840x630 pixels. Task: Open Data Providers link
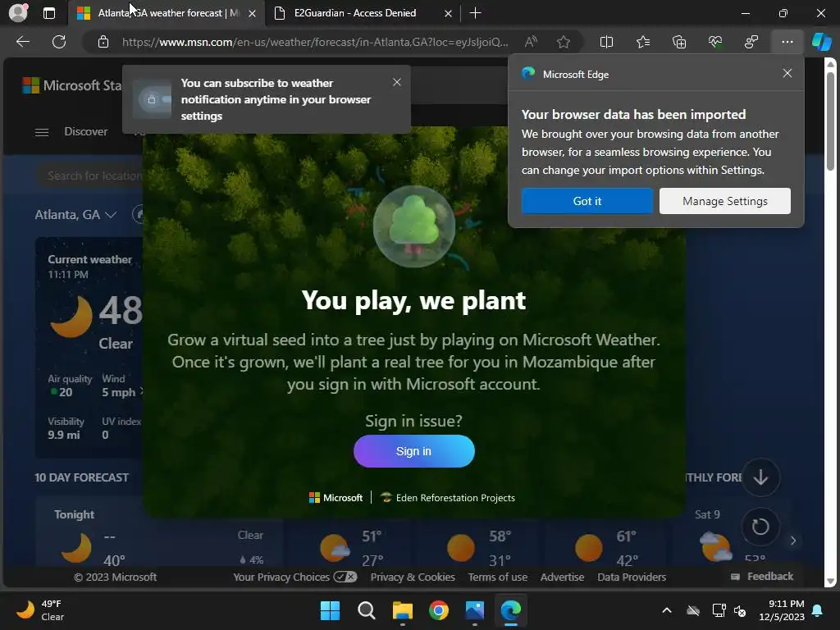coord(632,577)
